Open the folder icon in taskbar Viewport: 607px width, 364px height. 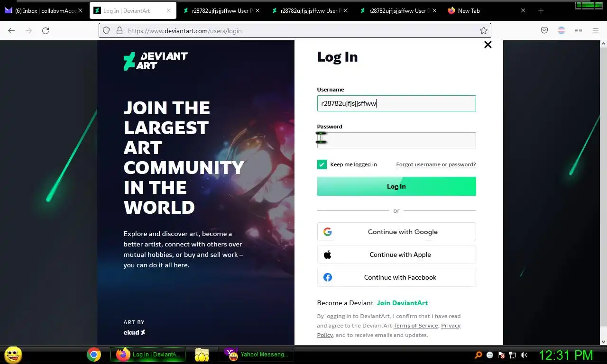(x=202, y=355)
